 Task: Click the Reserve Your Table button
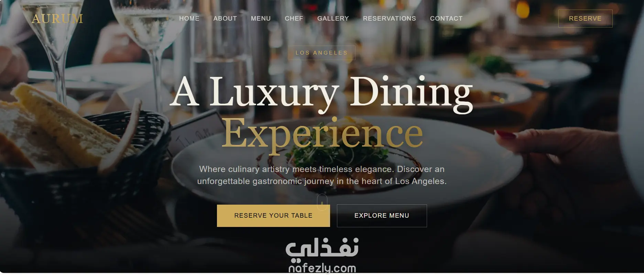coord(273,216)
